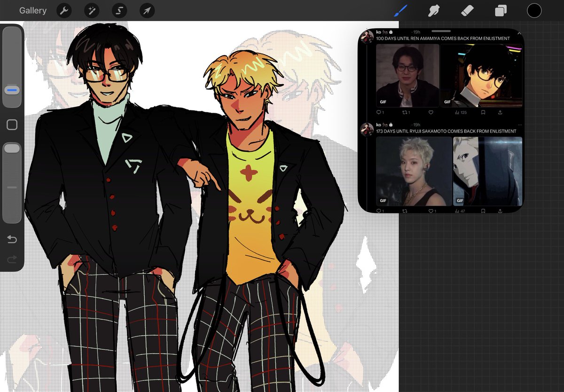Share the Ryuji Sakamoto tweet
Image resolution: width=564 pixels, height=392 pixels.
[500, 211]
